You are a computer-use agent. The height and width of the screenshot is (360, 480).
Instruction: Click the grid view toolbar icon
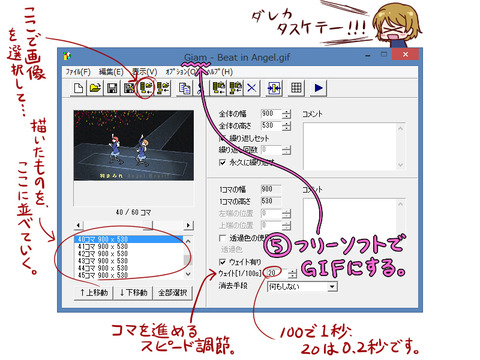(296, 88)
